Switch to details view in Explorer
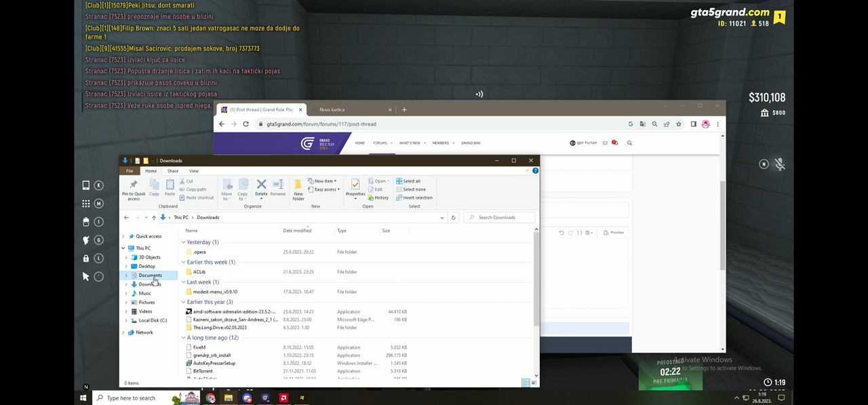The width and height of the screenshot is (868, 405). [526, 383]
